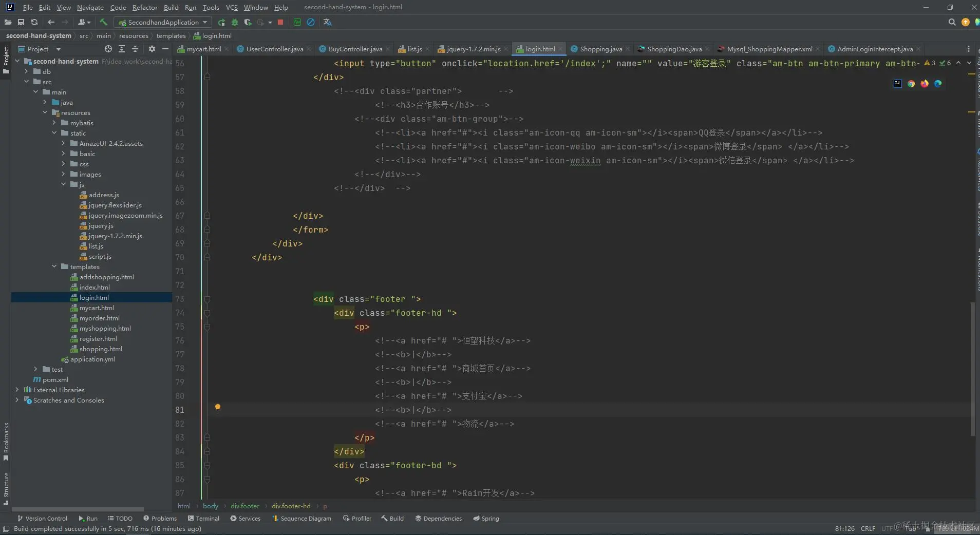The width and height of the screenshot is (980, 535).
Task: Collapse the templates folder
Action: coord(54,266)
